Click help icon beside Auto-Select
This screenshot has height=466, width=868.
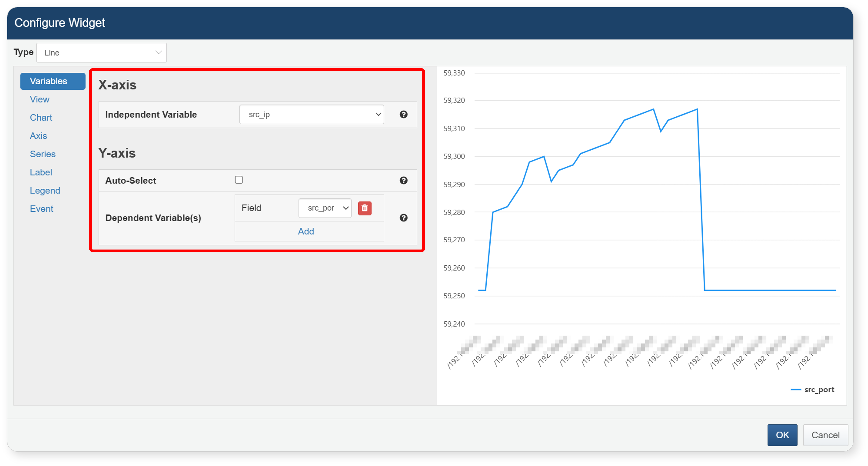tap(403, 181)
